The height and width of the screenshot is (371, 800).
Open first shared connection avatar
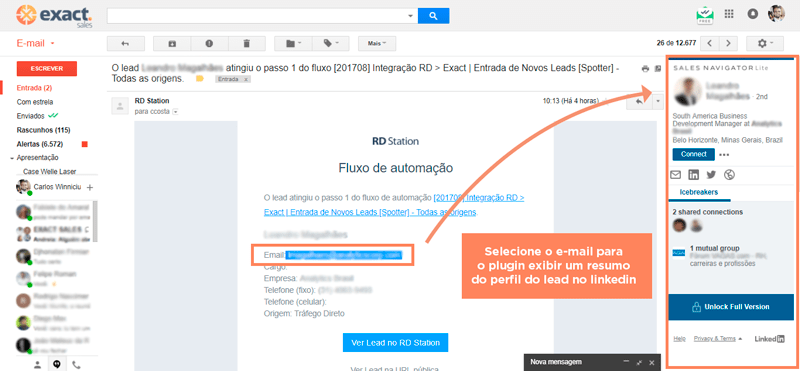pos(679,225)
